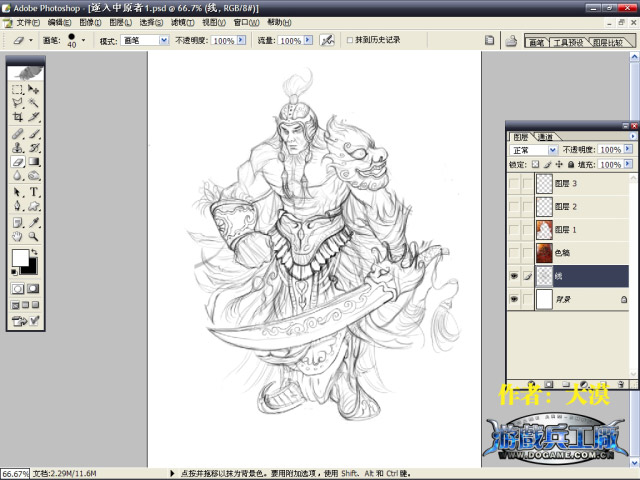640x480 pixels.
Task: Open the 文件(F) menu
Action: coord(28,22)
